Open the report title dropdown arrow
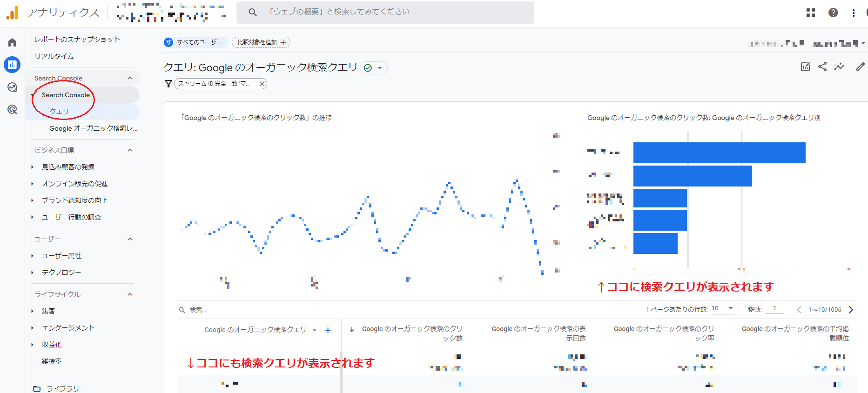This screenshot has height=393, width=868. [x=380, y=68]
